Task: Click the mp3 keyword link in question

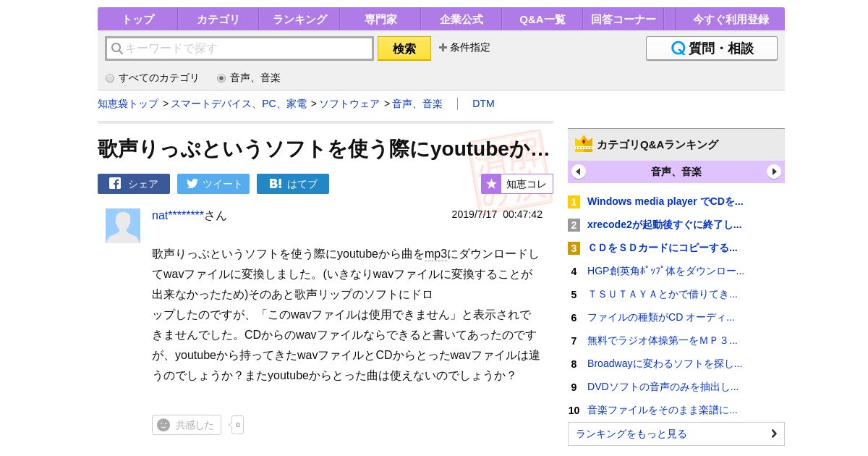Action: (x=435, y=254)
